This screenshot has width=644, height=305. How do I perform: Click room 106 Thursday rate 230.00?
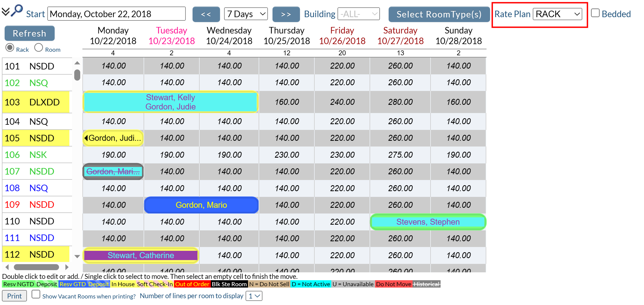tap(287, 155)
